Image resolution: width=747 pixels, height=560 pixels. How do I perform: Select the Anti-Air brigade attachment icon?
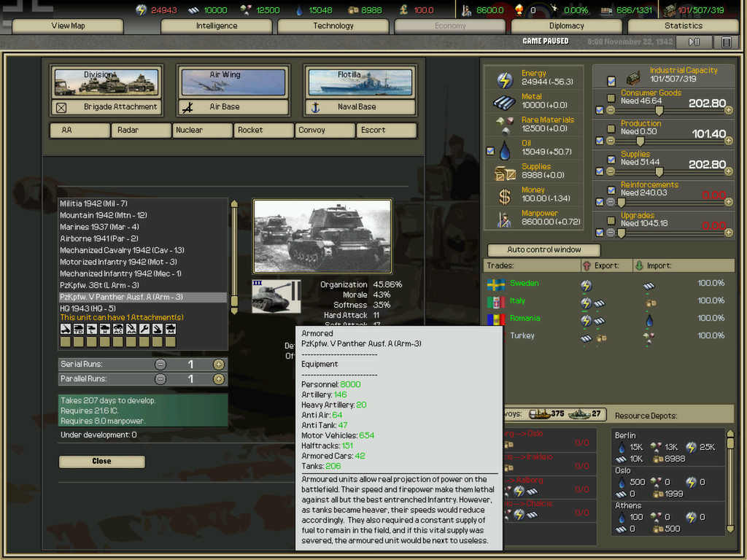pyautogui.click(x=131, y=328)
